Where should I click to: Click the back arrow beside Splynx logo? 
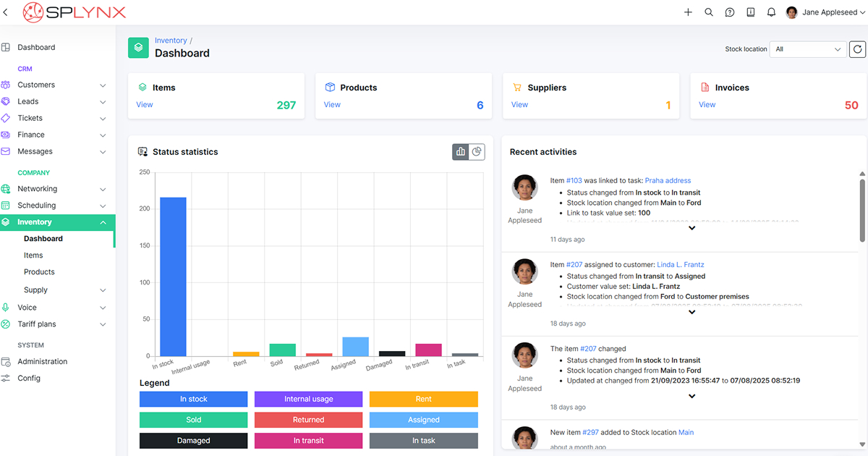coord(7,12)
